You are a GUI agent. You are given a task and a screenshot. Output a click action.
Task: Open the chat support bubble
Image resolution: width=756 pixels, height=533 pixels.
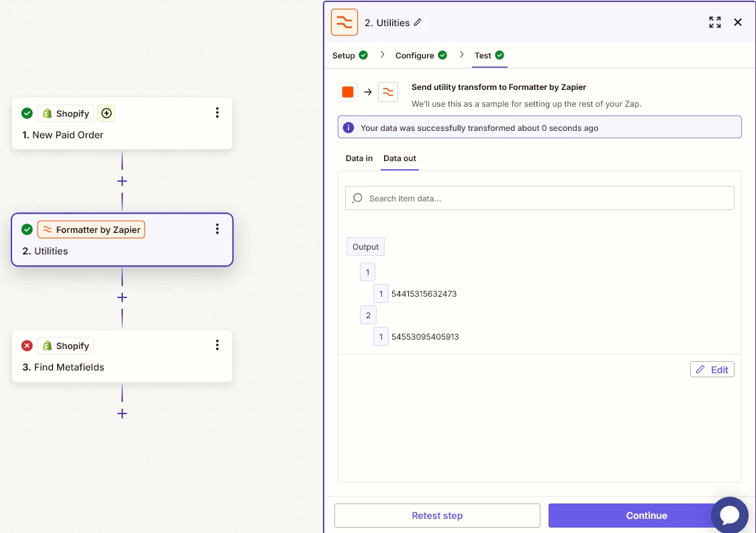pyautogui.click(x=730, y=515)
